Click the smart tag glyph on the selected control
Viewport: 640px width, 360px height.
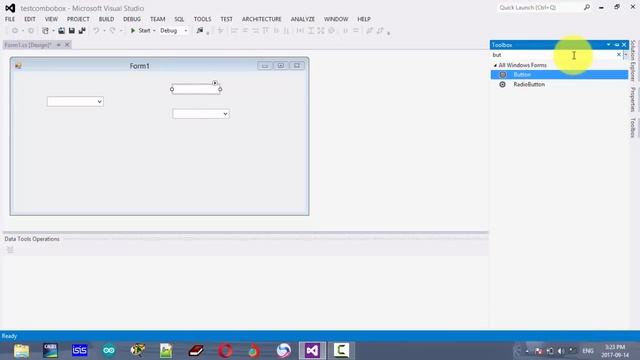(215, 83)
